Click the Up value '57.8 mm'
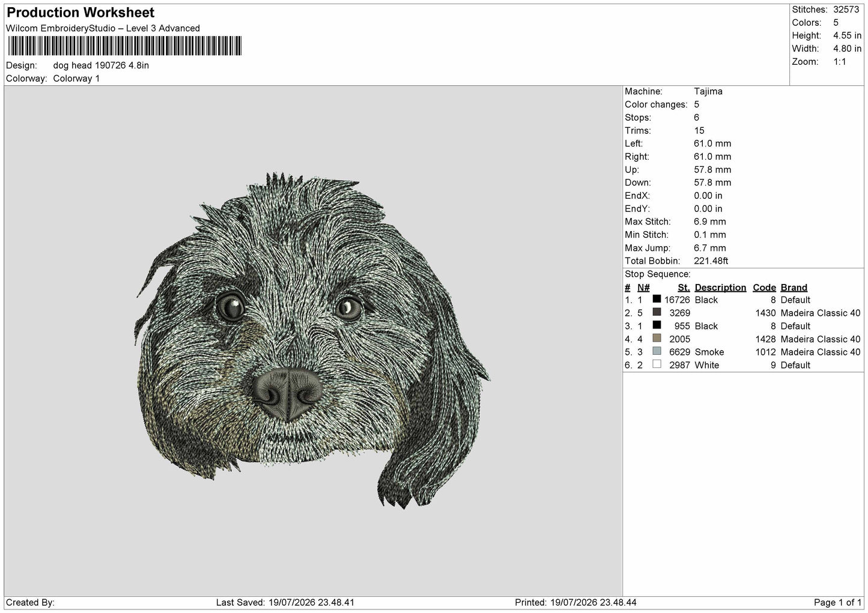This screenshot has width=868, height=613. pos(712,170)
